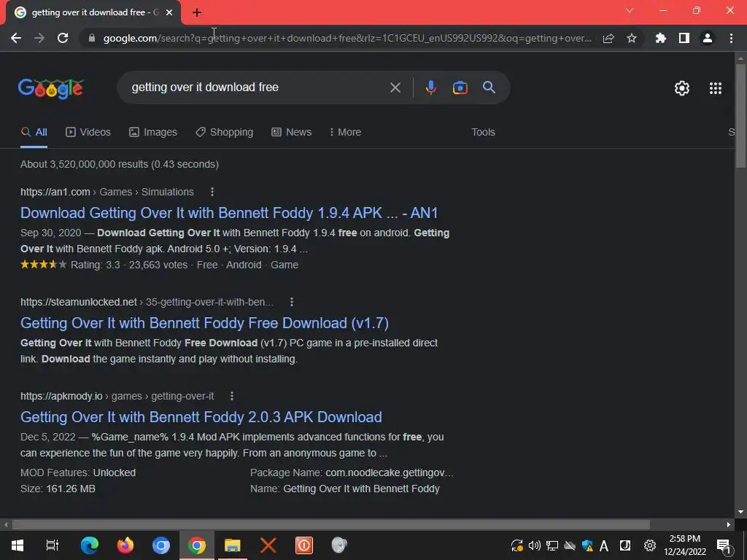747x560 pixels.
Task: View site info via the lock icon
Action: coord(91,38)
